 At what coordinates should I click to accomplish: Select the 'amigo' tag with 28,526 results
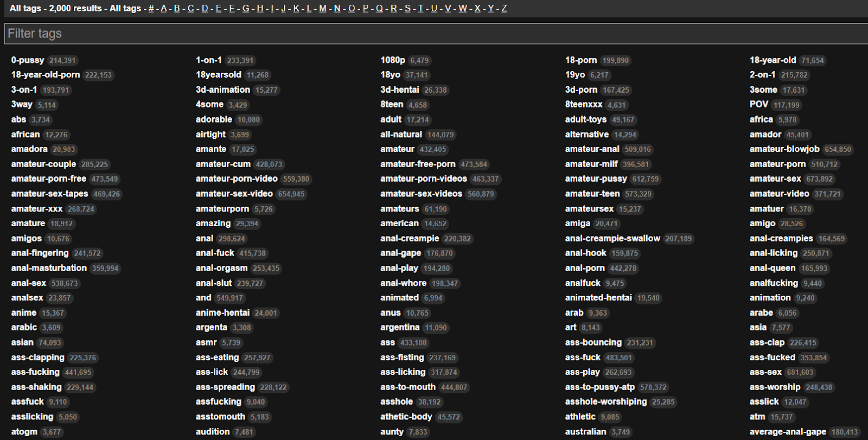click(762, 224)
